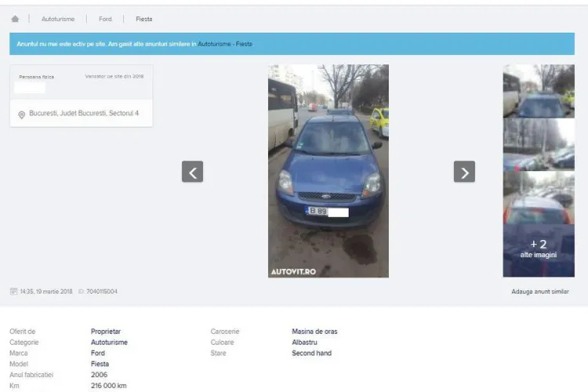Open the Autoturisme breadcrumb
Image resolution: width=588 pixels, height=392 pixels.
click(57, 19)
